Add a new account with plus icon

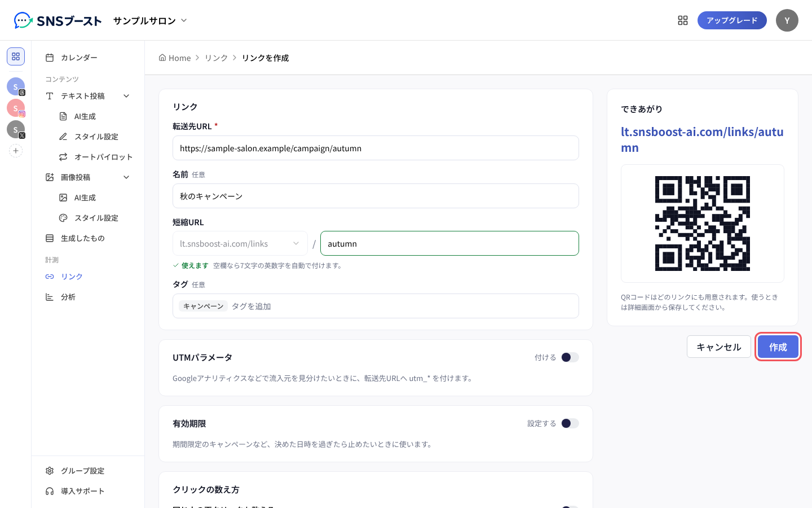16,151
